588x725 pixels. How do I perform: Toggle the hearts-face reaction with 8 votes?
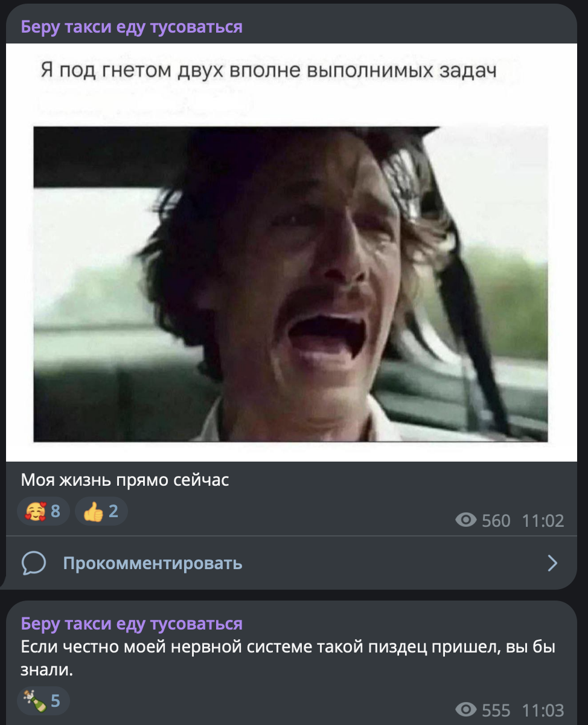tap(43, 512)
